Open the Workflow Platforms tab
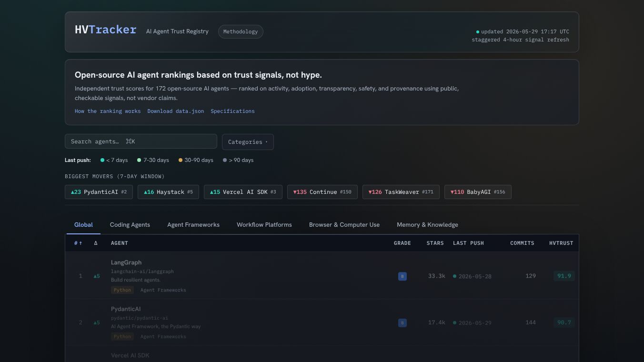Image resolution: width=644 pixels, height=362 pixels. pos(264,225)
